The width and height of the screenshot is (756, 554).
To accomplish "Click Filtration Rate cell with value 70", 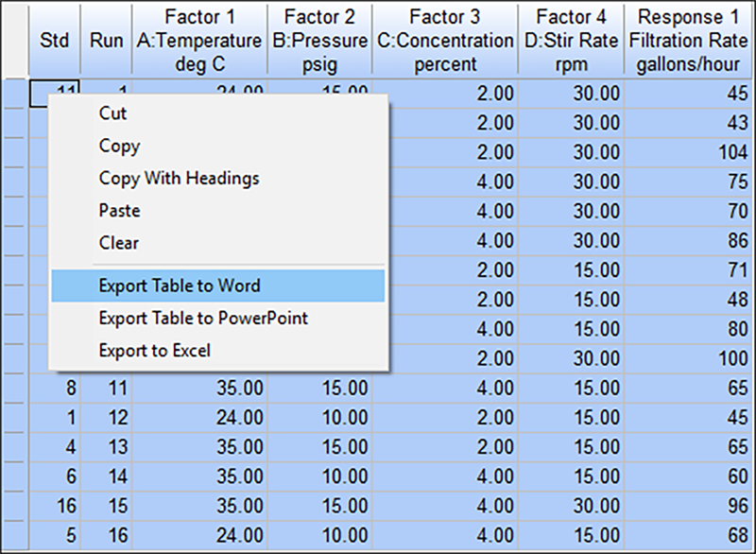I will point(688,211).
